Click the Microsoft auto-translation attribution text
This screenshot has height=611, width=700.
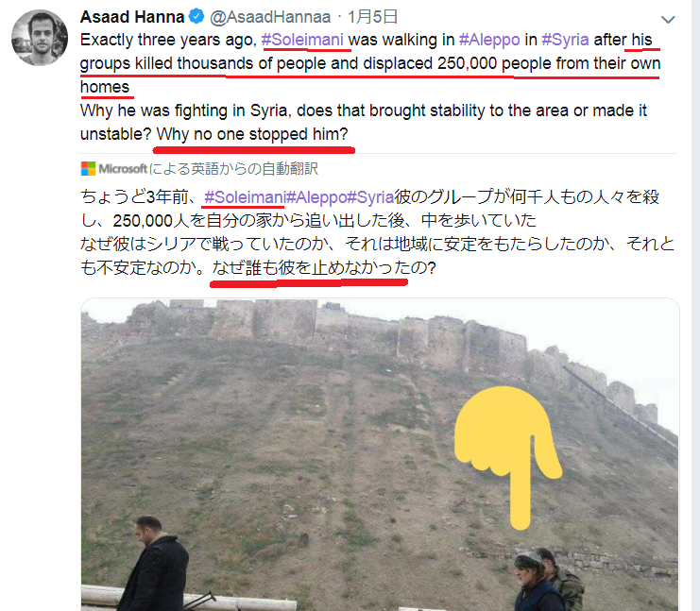(x=209, y=169)
